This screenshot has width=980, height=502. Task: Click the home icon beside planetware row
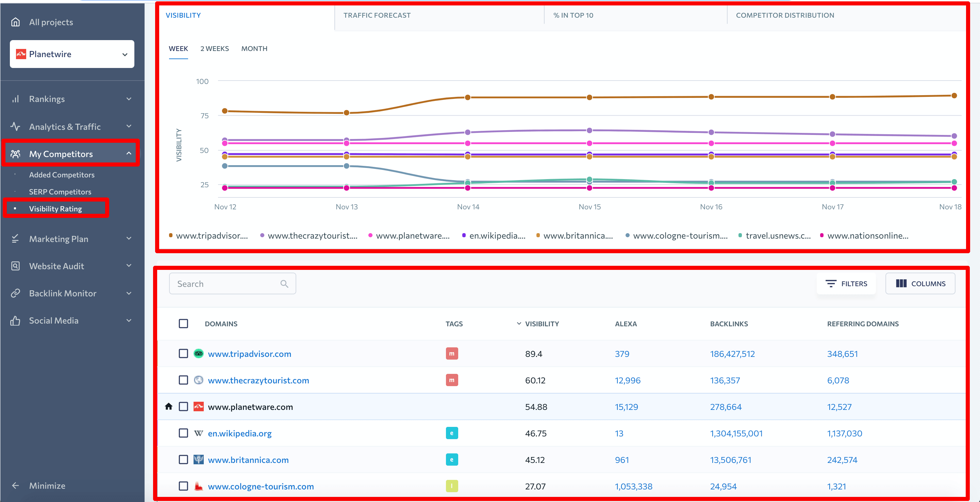coord(168,406)
